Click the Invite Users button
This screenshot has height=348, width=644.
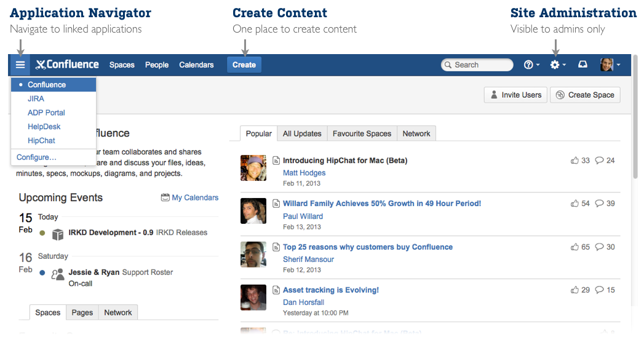tap(515, 95)
